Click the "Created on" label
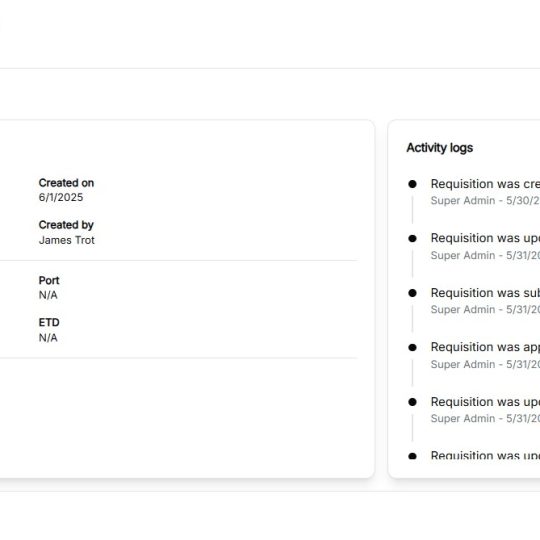The width and height of the screenshot is (540, 540). [x=66, y=183]
